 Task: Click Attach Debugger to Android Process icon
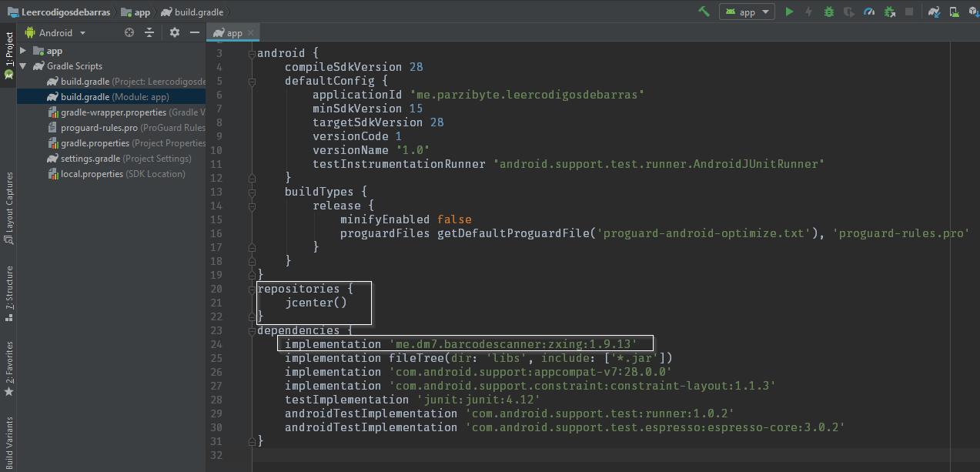click(890, 12)
